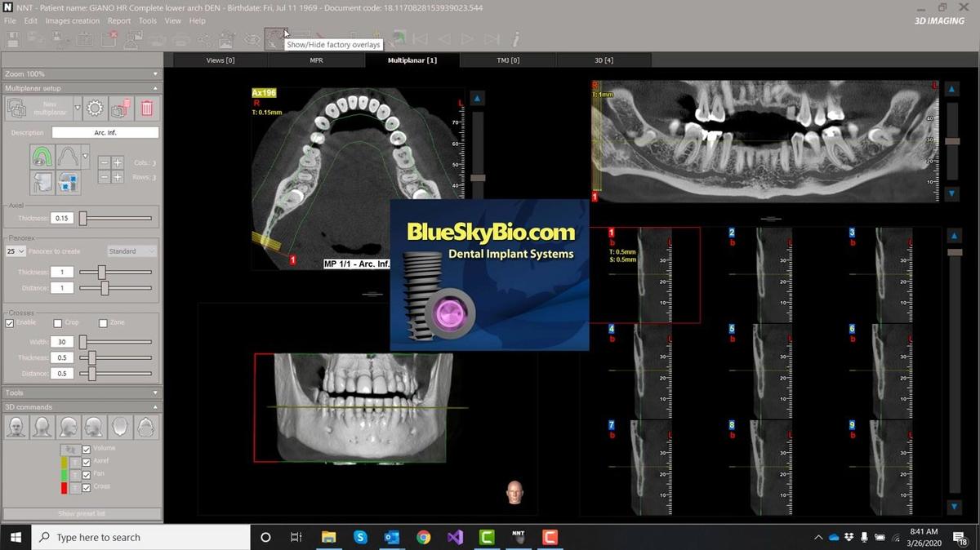Viewport: 980px width, 550px height.
Task: Click the New multiplanar button
Action: [x=39, y=108]
